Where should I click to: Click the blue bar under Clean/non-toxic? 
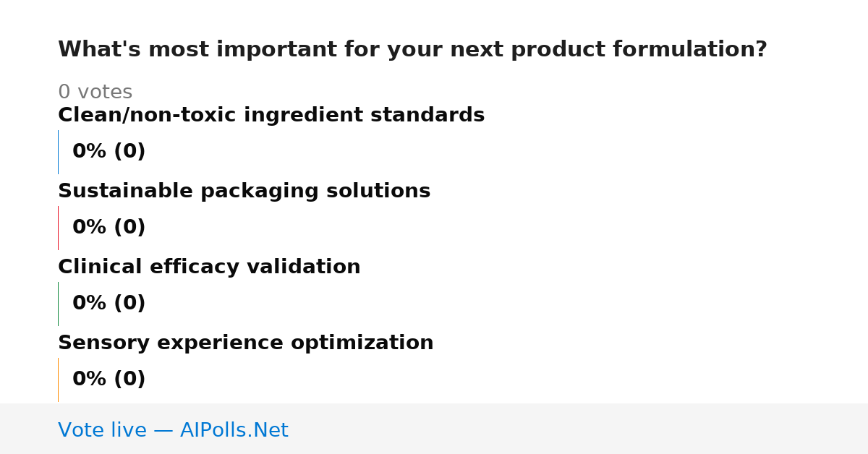[x=58, y=152]
